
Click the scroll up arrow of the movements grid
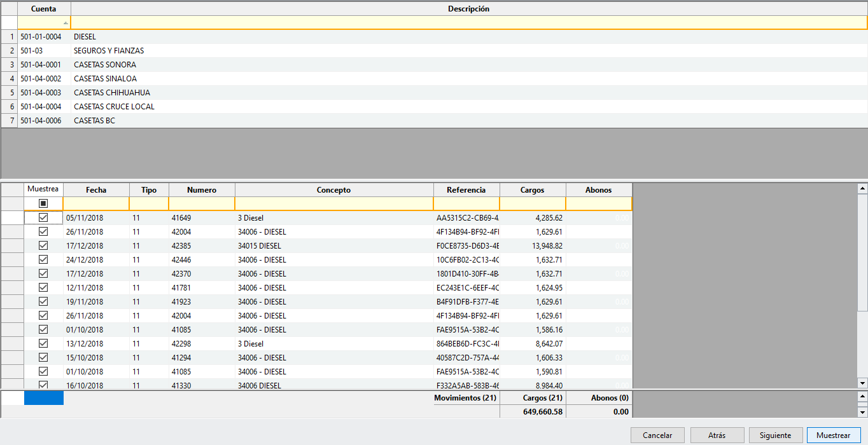pyautogui.click(x=862, y=189)
